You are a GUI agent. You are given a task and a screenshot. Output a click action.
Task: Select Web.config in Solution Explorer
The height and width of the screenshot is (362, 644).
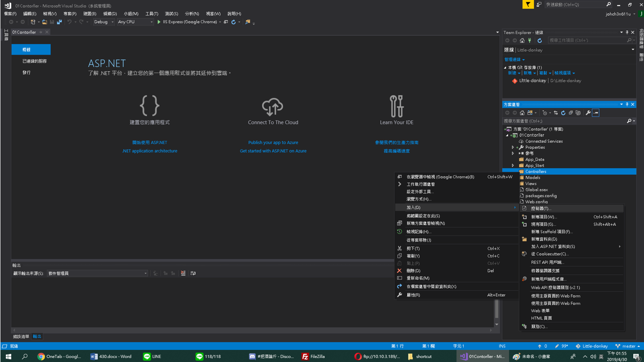coord(536,202)
